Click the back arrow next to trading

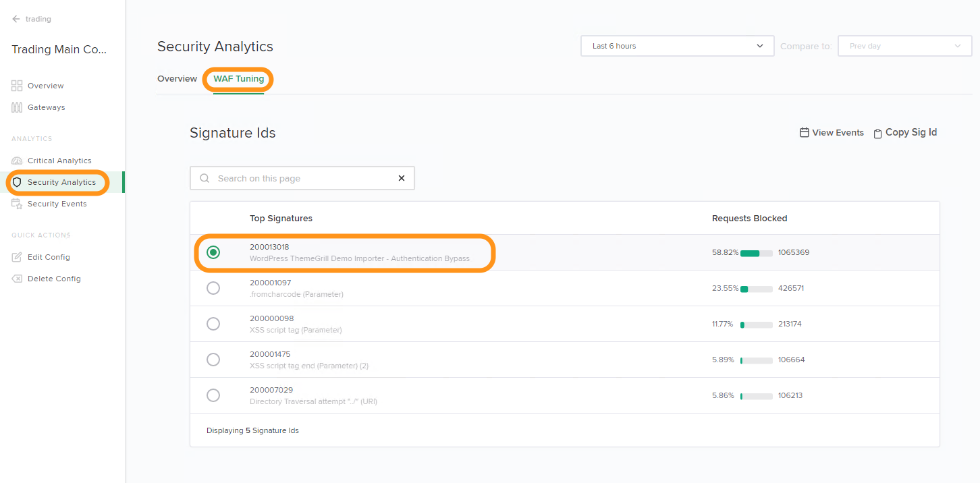point(16,19)
